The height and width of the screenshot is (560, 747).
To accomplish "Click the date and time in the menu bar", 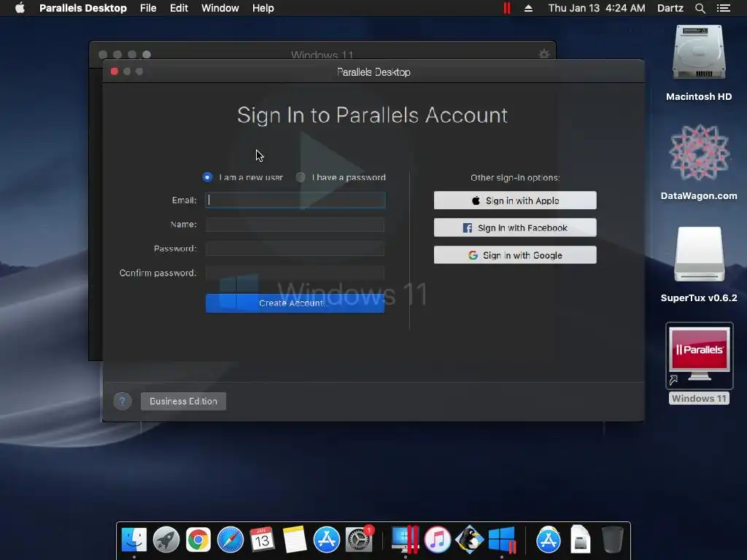I will click(x=597, y=8).
